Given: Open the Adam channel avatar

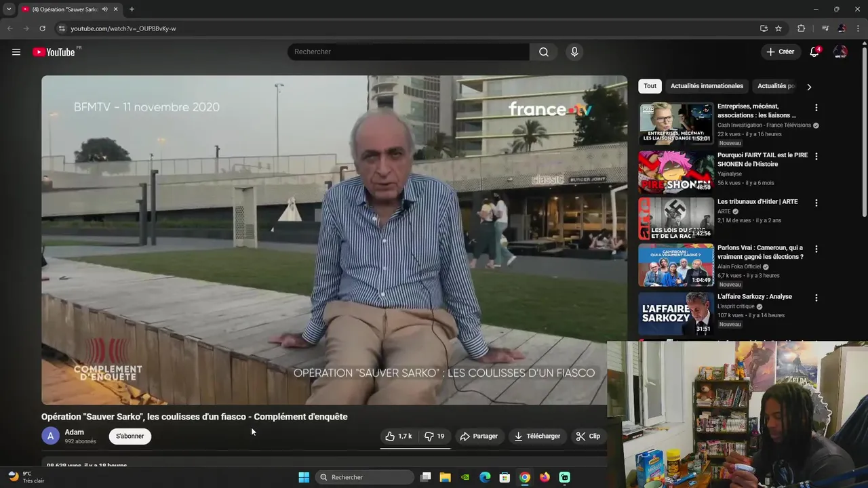Looking at the screenshot, I should pos(51,436).
